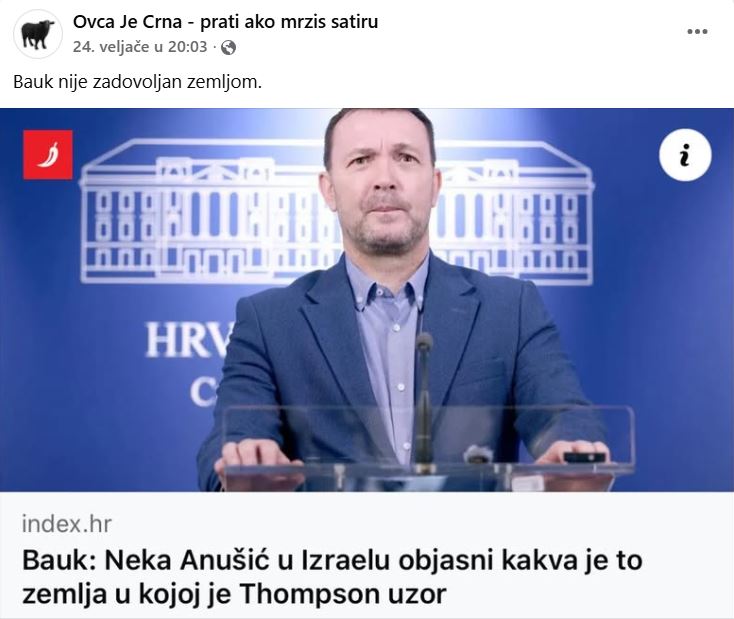The width and height of the screenshot is (734, 619).
Task: Click the man's face in the preview photo
Action: 383,185
